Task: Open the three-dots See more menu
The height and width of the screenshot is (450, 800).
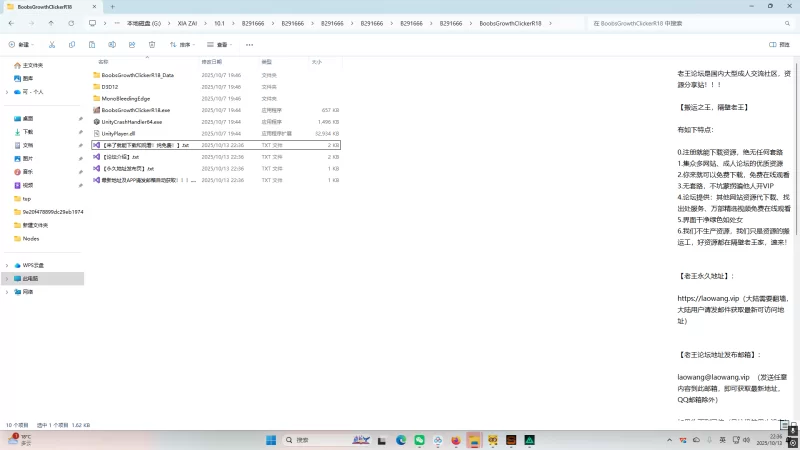Action: pyautogui.click(x=249, y=45)
